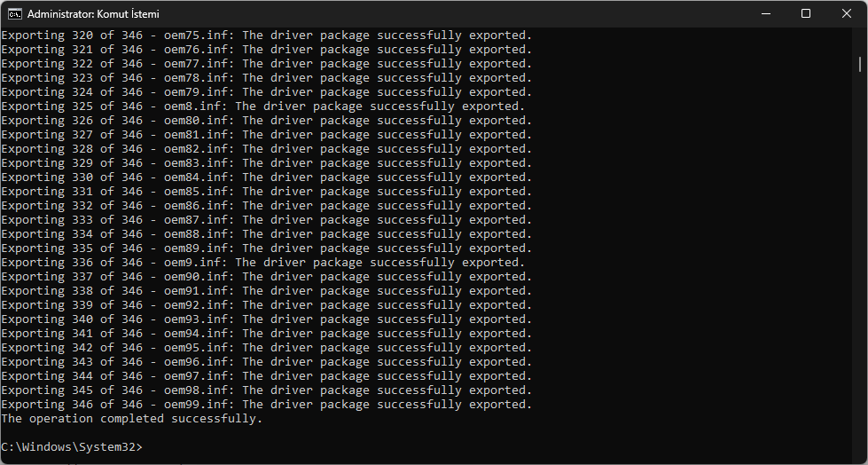Click the oem99.inf export line
This screenshot has width=868, height=465.
pos(266,405)
